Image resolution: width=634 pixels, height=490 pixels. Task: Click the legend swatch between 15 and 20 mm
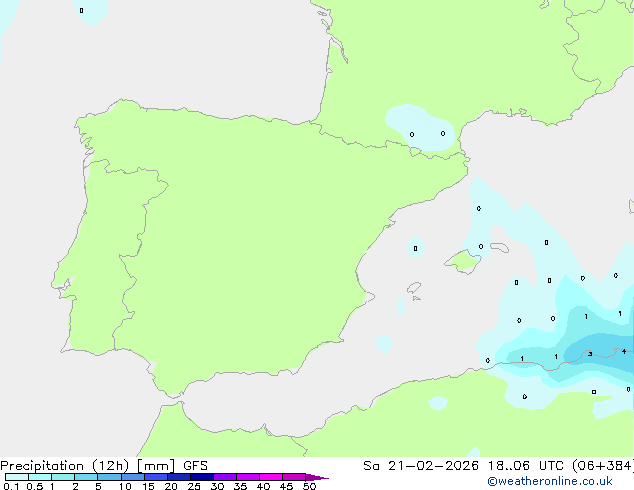(x=159, y=478)
